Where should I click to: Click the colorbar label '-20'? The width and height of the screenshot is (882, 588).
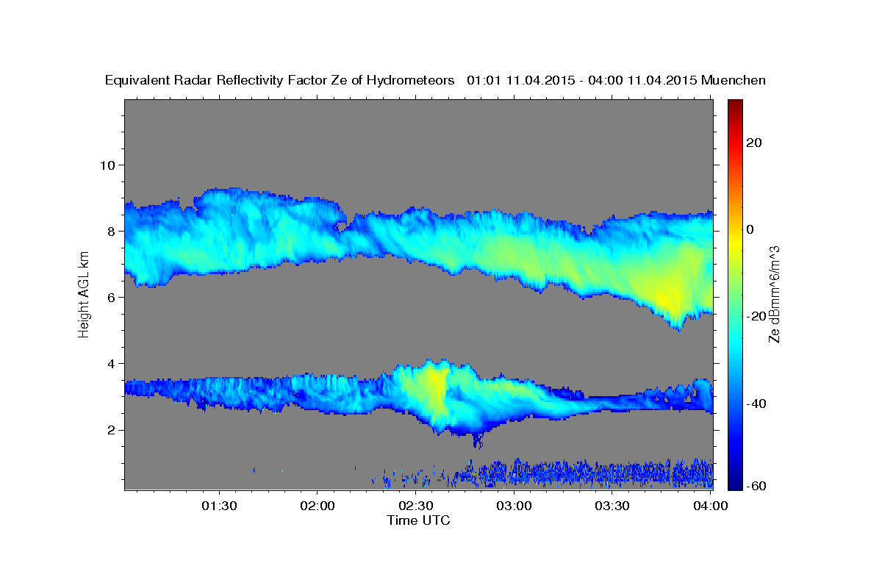click(758, 316)
